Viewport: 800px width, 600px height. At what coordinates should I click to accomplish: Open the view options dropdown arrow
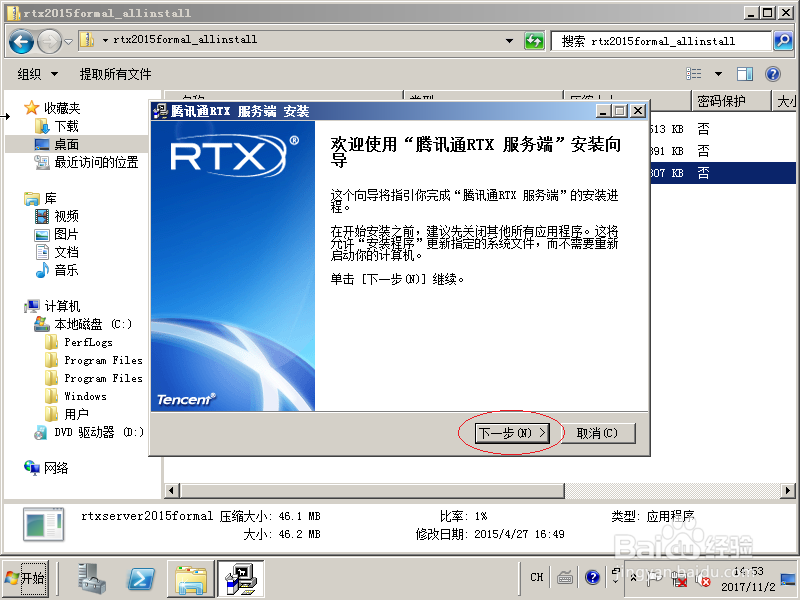click(x=718, y=74)
